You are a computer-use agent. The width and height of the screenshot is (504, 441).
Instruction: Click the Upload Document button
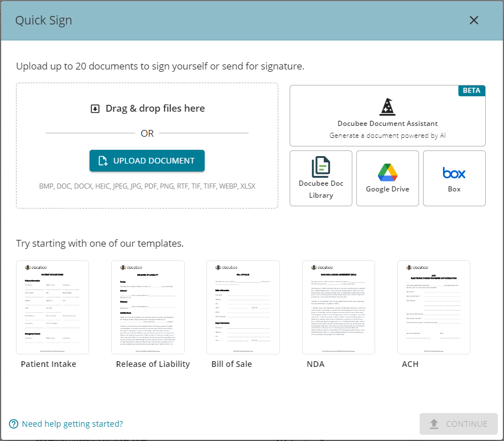147,161
